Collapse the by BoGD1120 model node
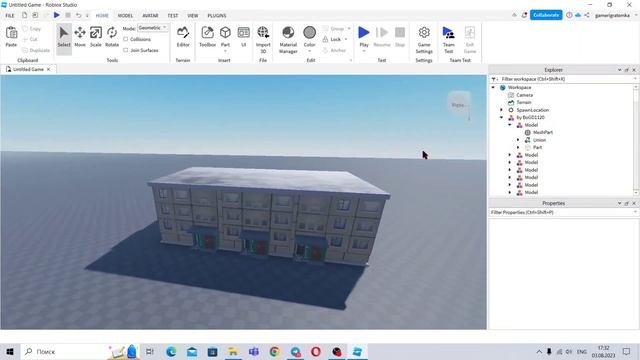Viewport: 640px width, 360px height. point(502,118)
